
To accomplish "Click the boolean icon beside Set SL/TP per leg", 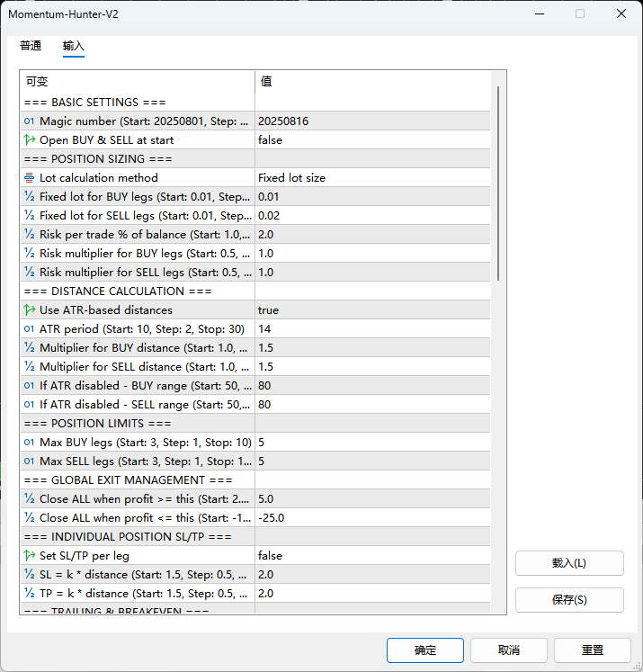I will pyautogui.click(x=30, y=556).
